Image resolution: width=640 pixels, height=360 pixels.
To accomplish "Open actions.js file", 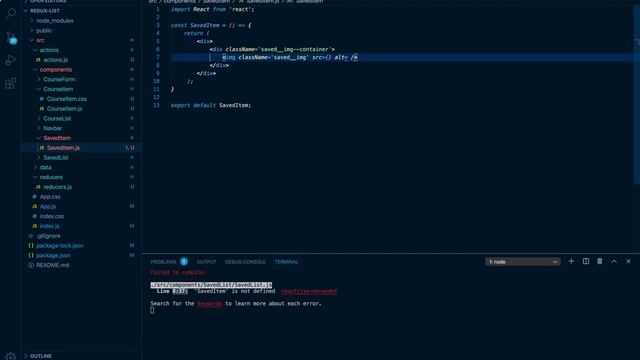I will (x=56, y=60).
